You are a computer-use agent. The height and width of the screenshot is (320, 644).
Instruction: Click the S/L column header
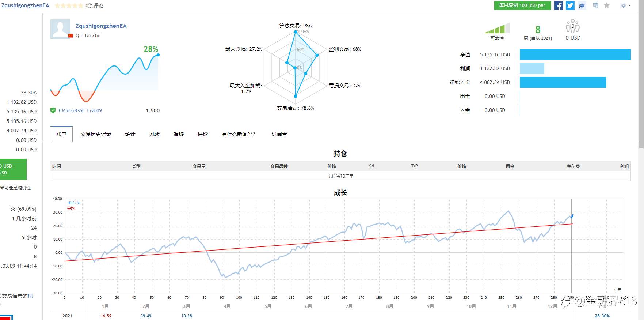tap(372, 166)
